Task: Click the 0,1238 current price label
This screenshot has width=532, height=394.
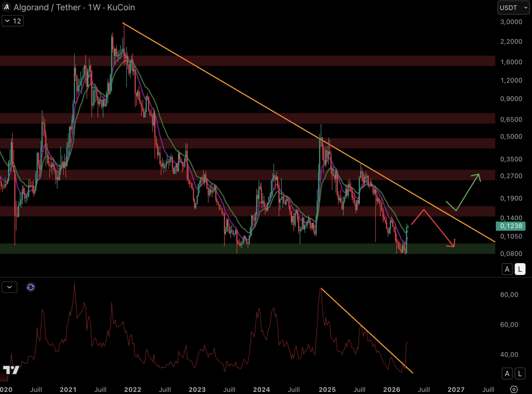Action: point(511,226)
